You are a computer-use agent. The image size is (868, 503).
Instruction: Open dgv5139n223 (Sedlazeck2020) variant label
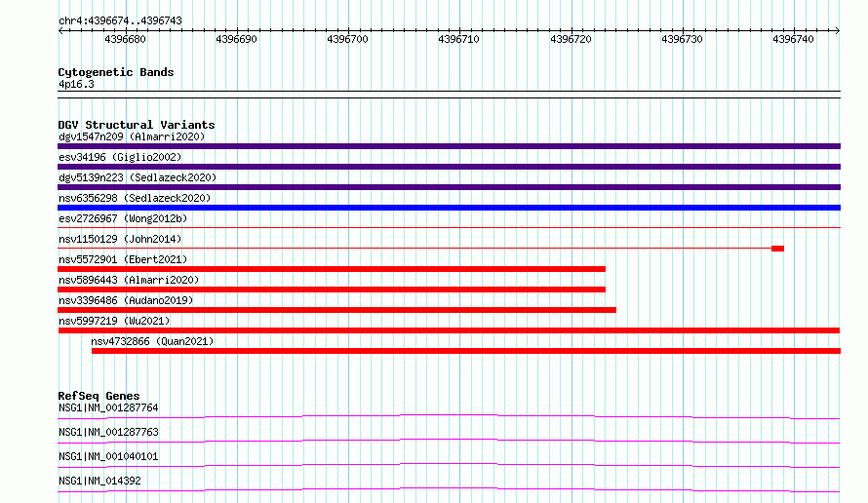pyautogui.click(x=138, y=177)
